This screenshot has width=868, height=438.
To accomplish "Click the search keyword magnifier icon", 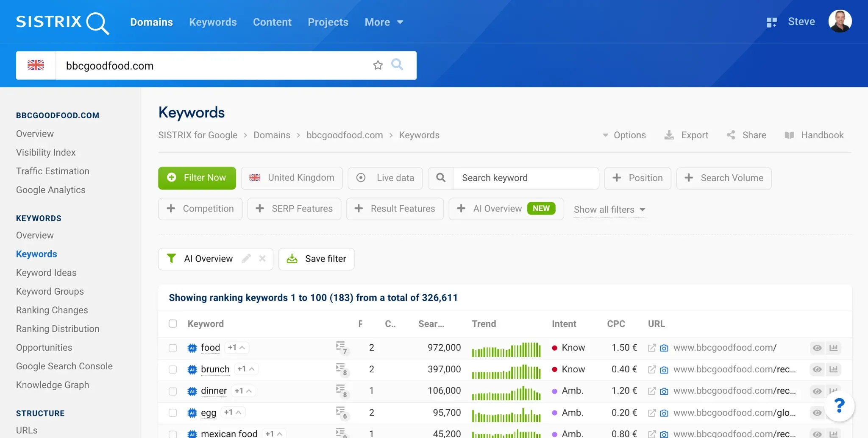I will pyautogui.click(x=441, y=178).
